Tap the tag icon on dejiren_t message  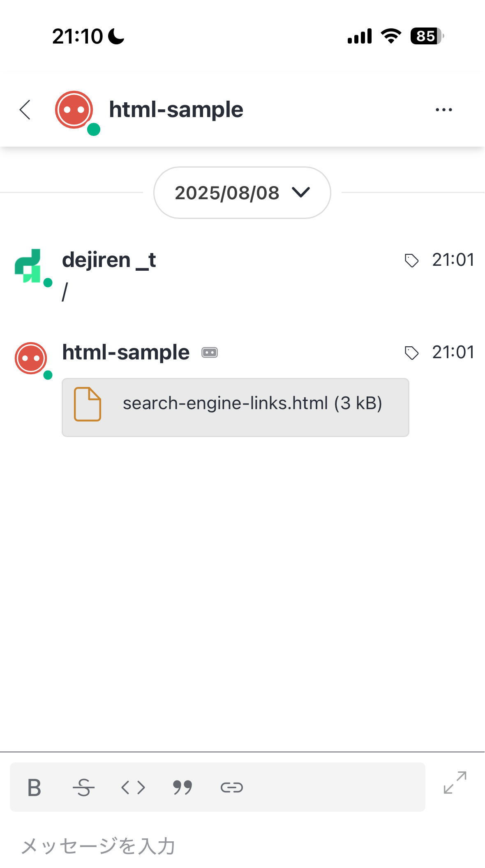pyautogui.click(x=411, y=260)
